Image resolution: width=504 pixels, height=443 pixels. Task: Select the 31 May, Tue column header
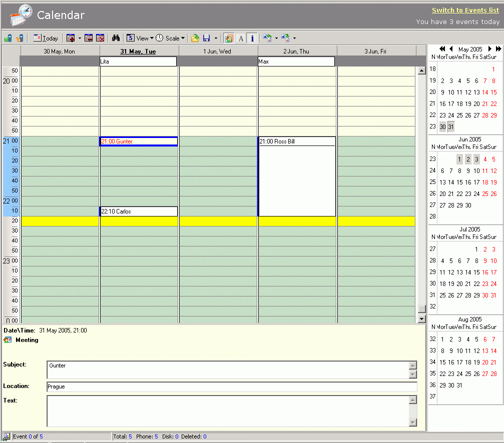click(x=138, y=51)
